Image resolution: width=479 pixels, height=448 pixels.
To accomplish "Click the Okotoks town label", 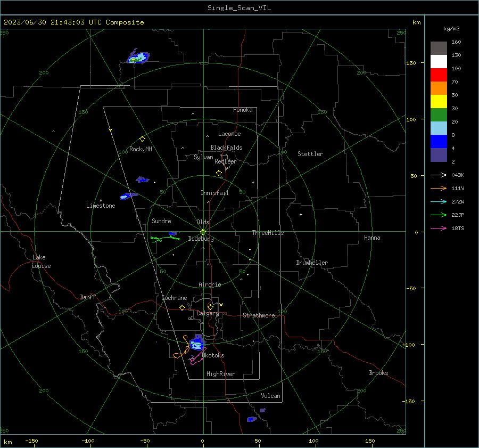I will pos(213,355).
